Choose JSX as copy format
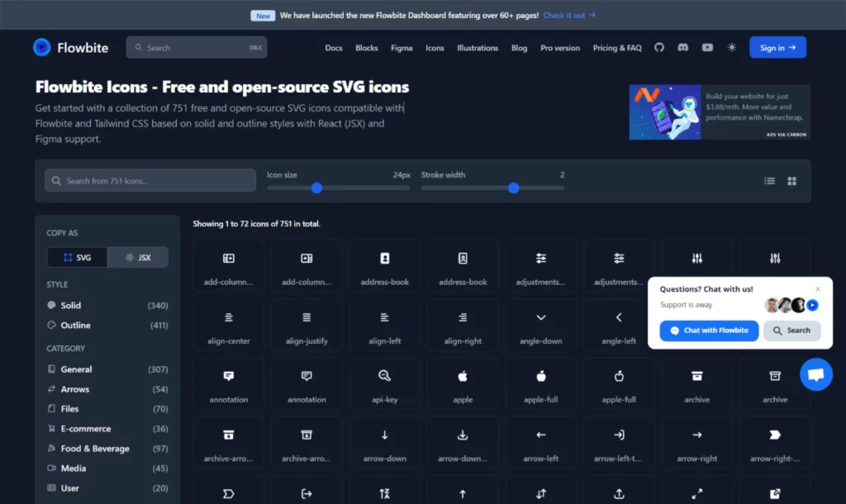 coord(138,258)
